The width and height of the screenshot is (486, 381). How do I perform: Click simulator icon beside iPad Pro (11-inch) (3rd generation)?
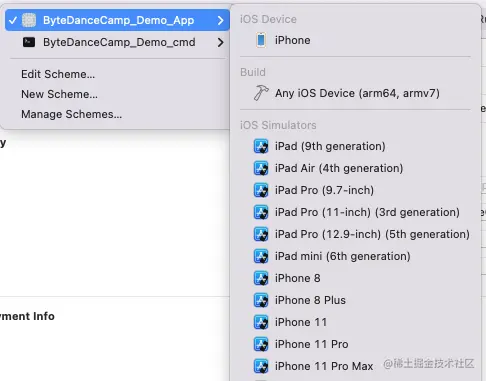261,212
